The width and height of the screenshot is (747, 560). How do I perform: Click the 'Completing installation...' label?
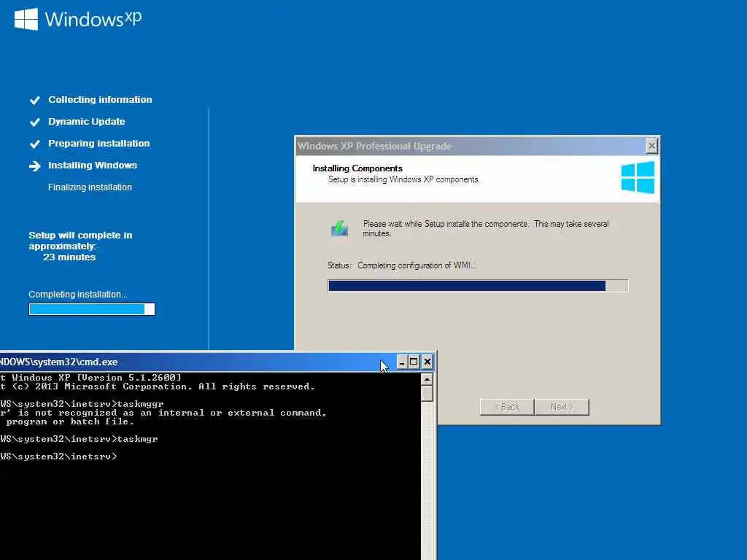78,295
